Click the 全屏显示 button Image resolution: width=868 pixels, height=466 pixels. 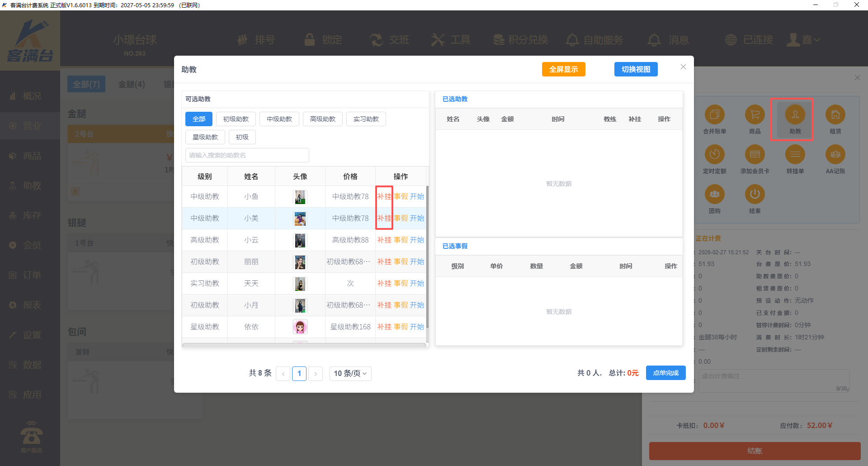click(x=563, y=69)
